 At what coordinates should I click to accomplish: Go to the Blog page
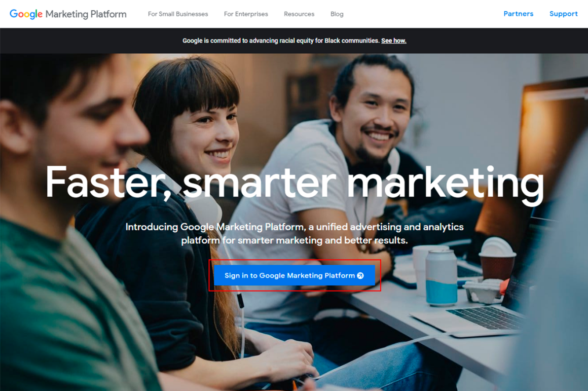(x=337, y=14)
